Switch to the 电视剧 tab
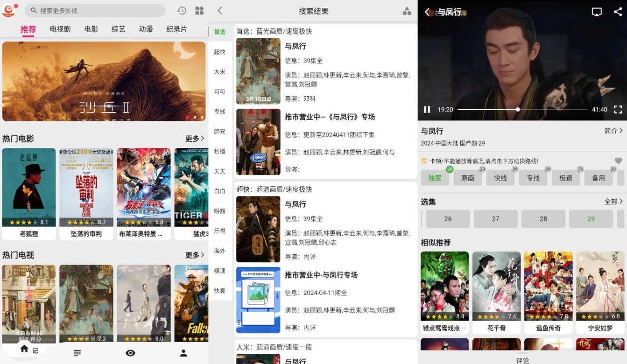This screenshot has width=627, height=364. [60, 29]
